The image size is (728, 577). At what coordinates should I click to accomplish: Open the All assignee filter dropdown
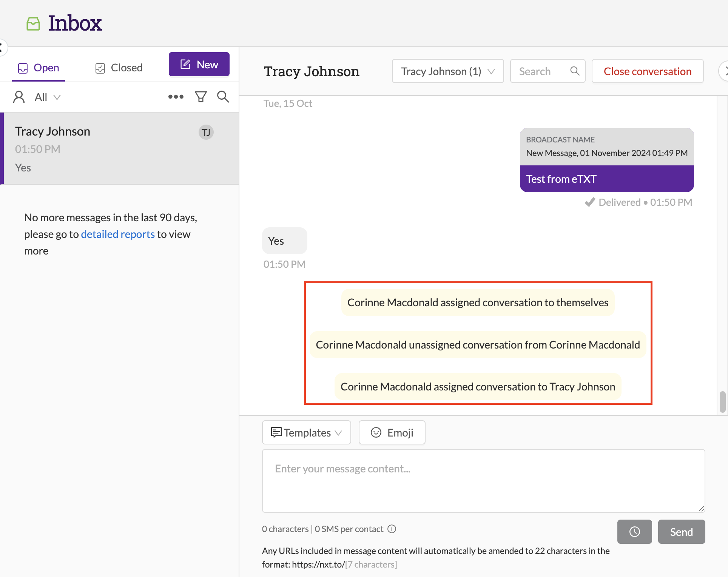[x=48, y=97]
